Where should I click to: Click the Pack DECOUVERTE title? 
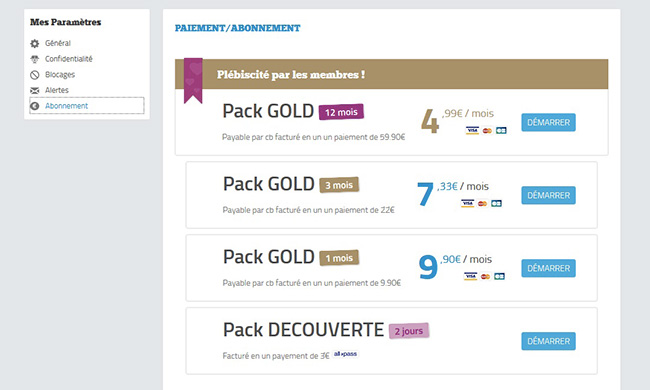click(x=303, y=330)
